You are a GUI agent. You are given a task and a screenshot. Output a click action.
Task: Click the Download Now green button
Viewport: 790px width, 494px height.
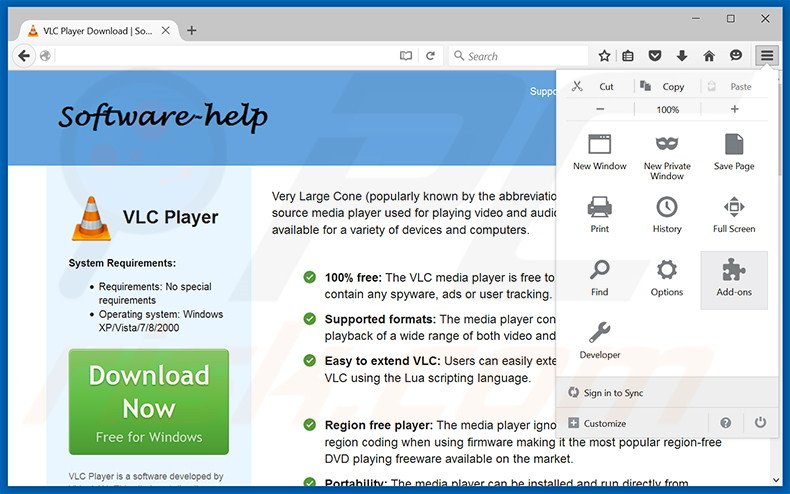pyautogui.click(x=149, y=402)
